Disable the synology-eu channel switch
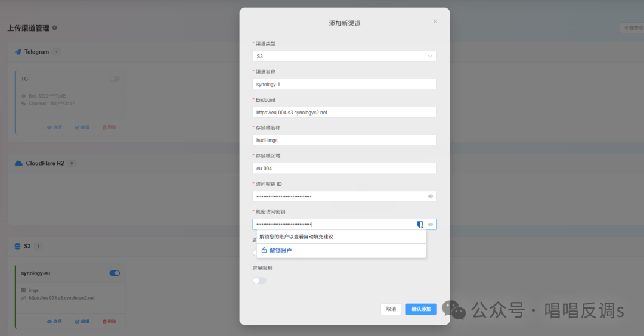Viewport: 644px width, 336px height. 114,273
